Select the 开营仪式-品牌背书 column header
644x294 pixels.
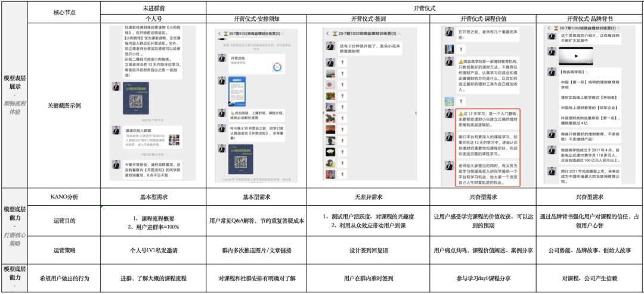click(x=590, y=18)
